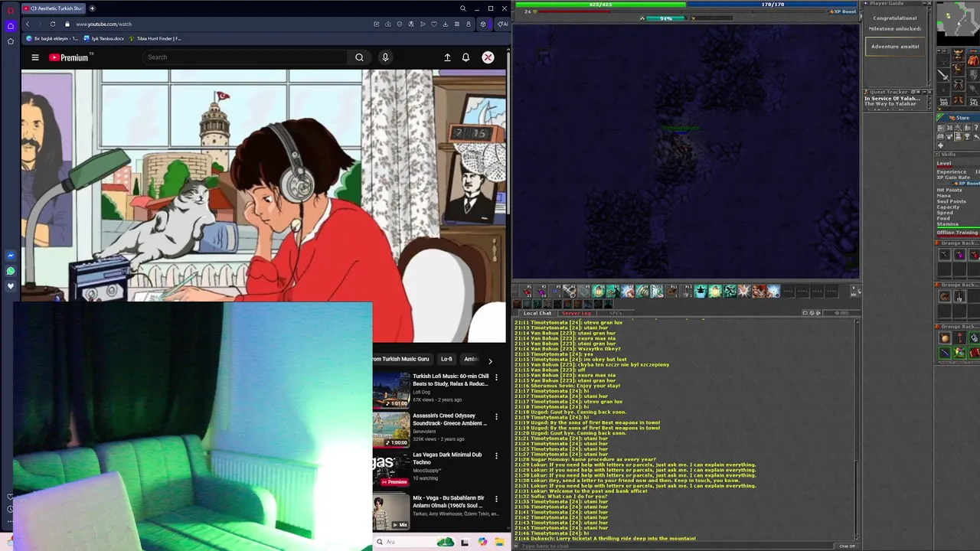Image resolution: width=980 pixels, height=551 pixels.
Task: Open the YouTube hamburger guide menu
Action: [34, 57]
